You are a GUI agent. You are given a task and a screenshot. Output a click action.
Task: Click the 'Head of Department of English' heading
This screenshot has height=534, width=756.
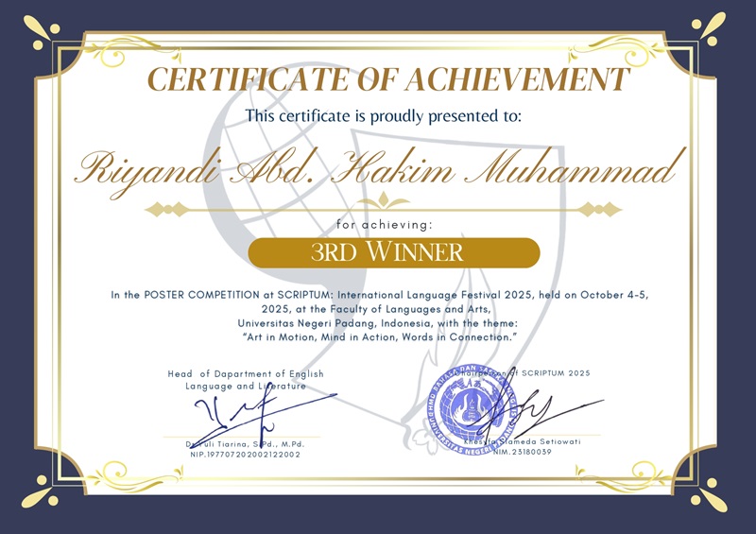[246, 374]
